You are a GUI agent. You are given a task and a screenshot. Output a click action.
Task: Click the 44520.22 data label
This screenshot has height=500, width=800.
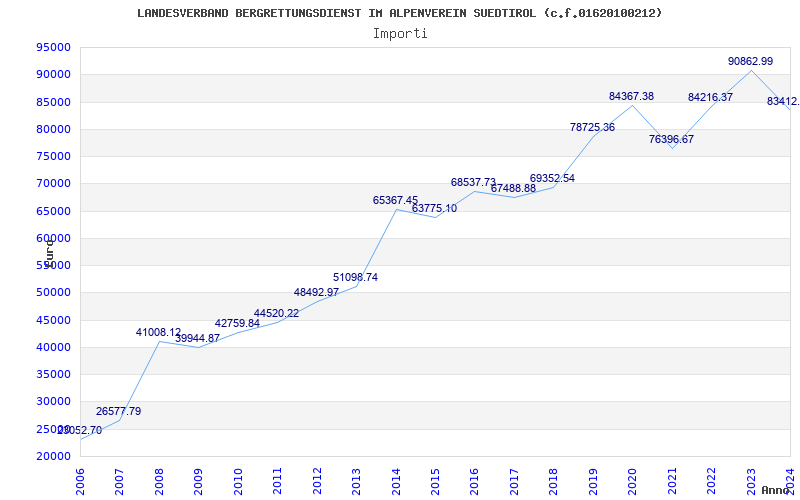click(x=277, y=313)
